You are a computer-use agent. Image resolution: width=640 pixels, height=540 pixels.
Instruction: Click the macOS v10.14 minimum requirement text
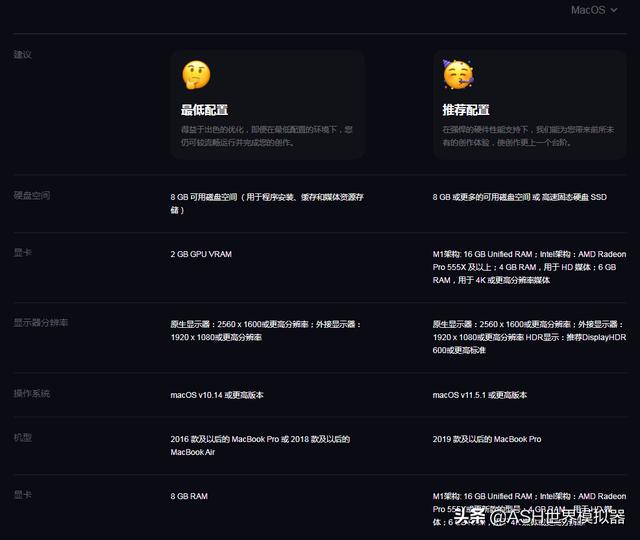pyautogui.click(x=217, y=396)
